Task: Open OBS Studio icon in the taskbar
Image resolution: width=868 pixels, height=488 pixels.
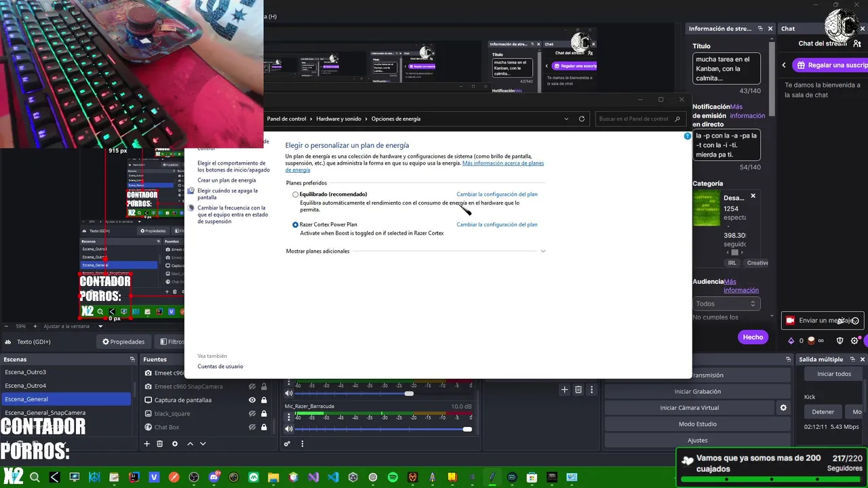Action: pos(194,477)
